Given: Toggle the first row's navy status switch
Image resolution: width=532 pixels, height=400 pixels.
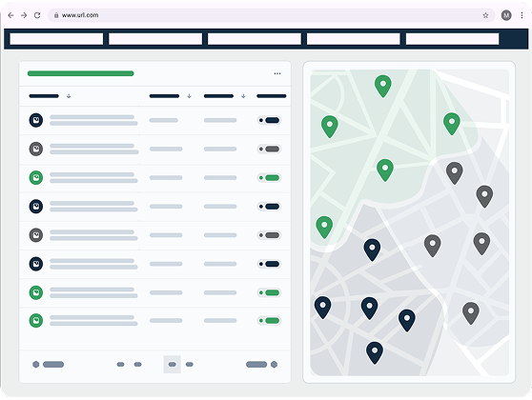Looking at the screenshot, I should point(269,120).
